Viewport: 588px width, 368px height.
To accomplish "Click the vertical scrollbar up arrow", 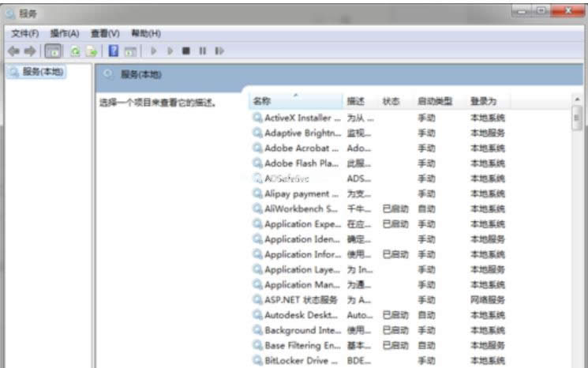I will [578, 100].
